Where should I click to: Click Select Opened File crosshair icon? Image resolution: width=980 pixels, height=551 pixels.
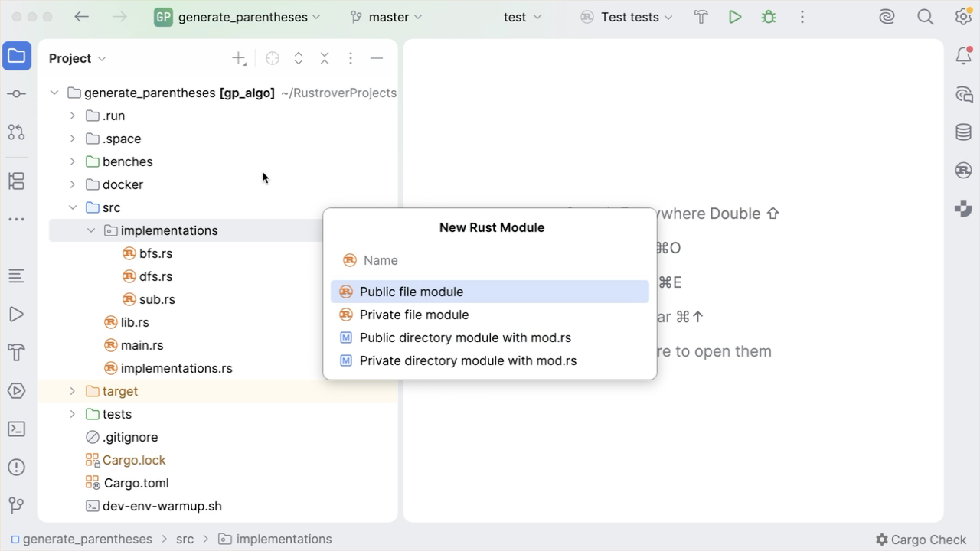point(273,58)
